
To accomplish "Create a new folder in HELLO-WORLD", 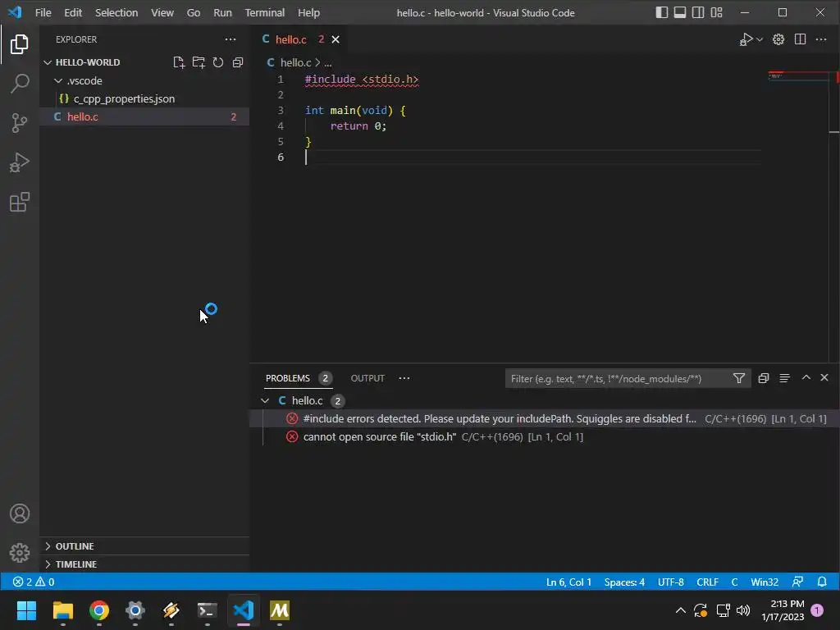I will (199, 62).
